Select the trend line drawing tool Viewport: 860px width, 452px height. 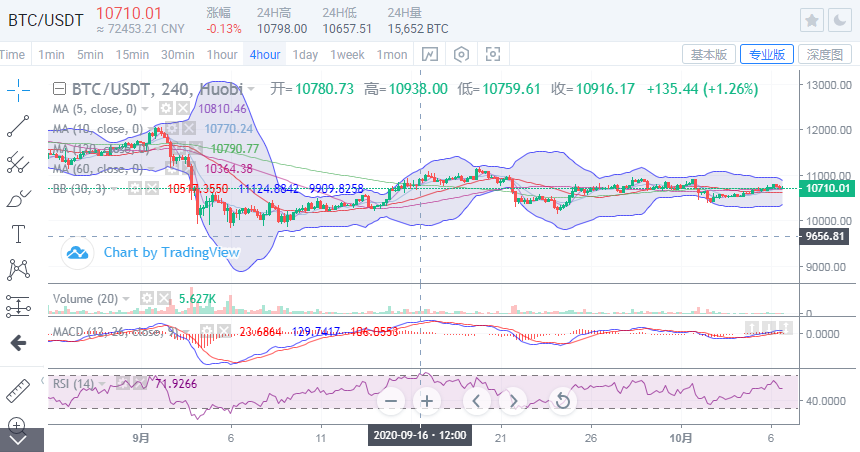18,126
